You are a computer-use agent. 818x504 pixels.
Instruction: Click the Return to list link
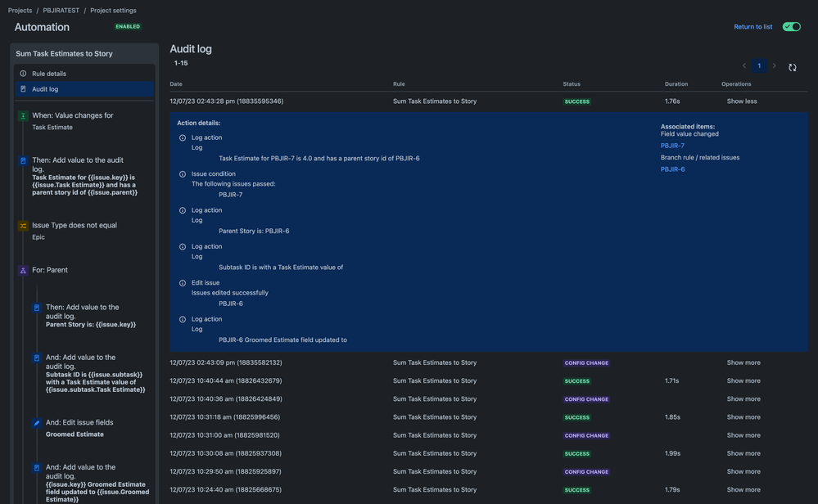coord(752,26)
